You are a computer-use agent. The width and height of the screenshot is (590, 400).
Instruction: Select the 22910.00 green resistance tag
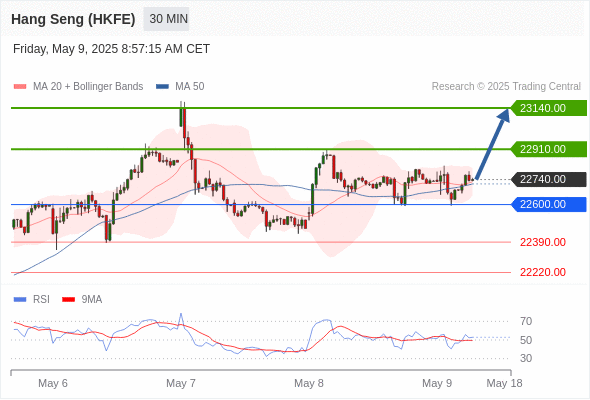point(549,149)
